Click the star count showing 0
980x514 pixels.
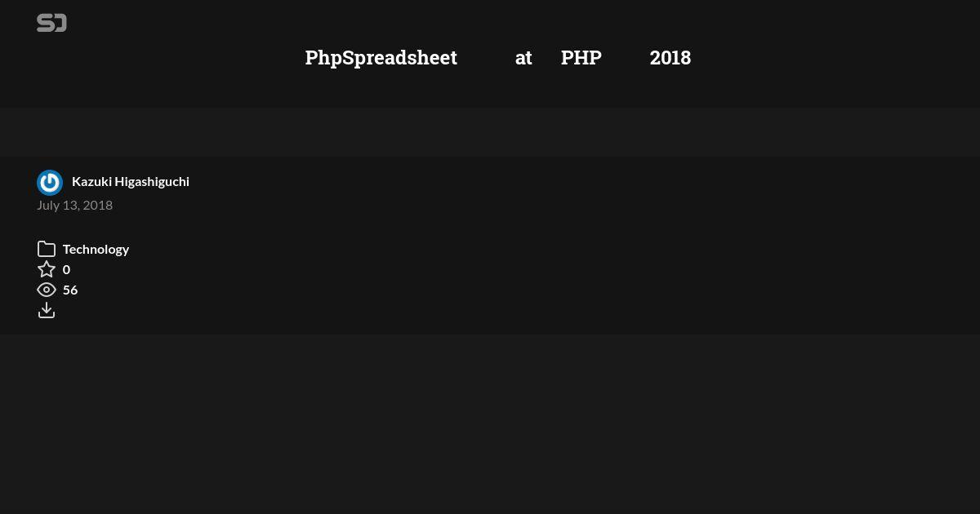pos(66,269)
